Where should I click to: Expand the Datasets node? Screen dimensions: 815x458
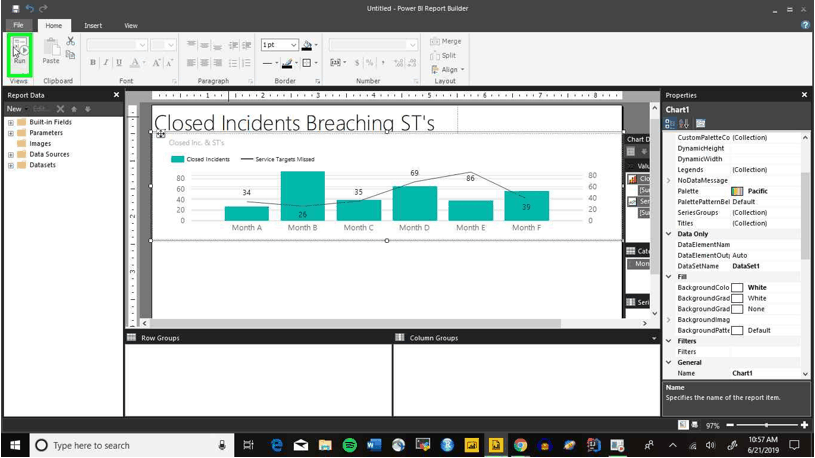click(x=10, y=165)
